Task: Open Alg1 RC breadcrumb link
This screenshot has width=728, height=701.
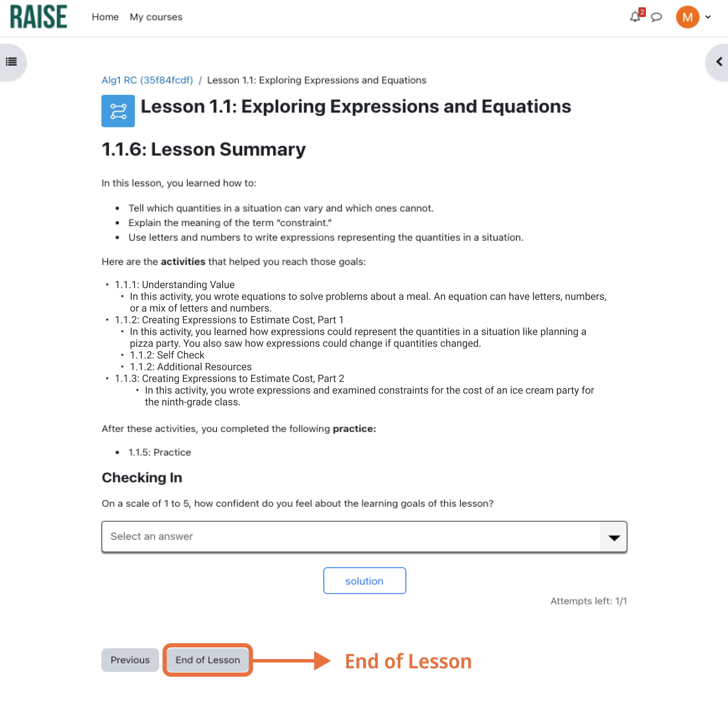Action: 147,80
